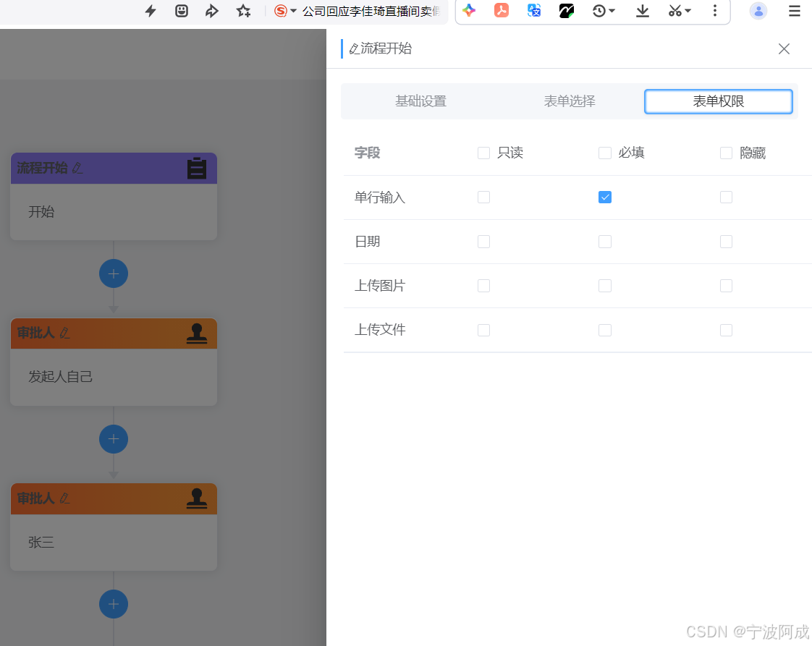Open the browsing history clock icon
812x646 pixels.
[599, 10]
